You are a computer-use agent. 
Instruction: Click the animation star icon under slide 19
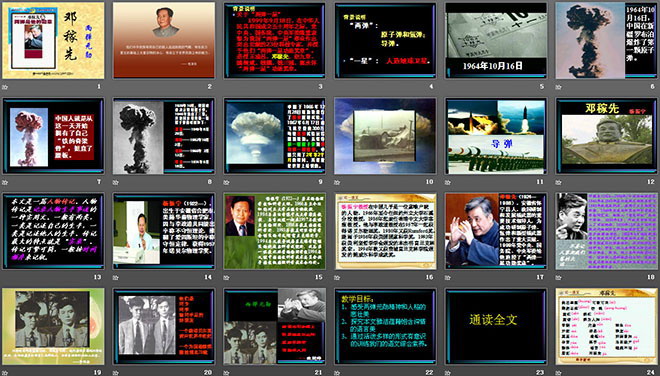(5, 373)
